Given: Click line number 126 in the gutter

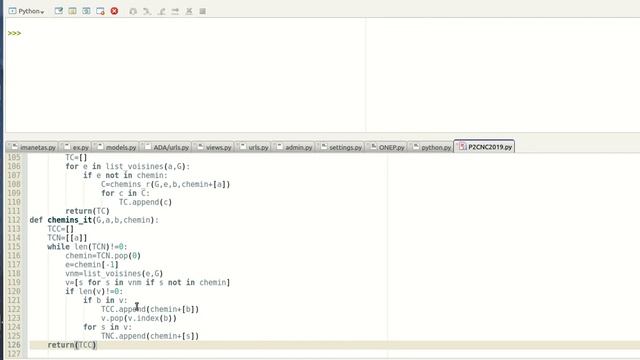Looking at the screenshot, I should (14, 345).
